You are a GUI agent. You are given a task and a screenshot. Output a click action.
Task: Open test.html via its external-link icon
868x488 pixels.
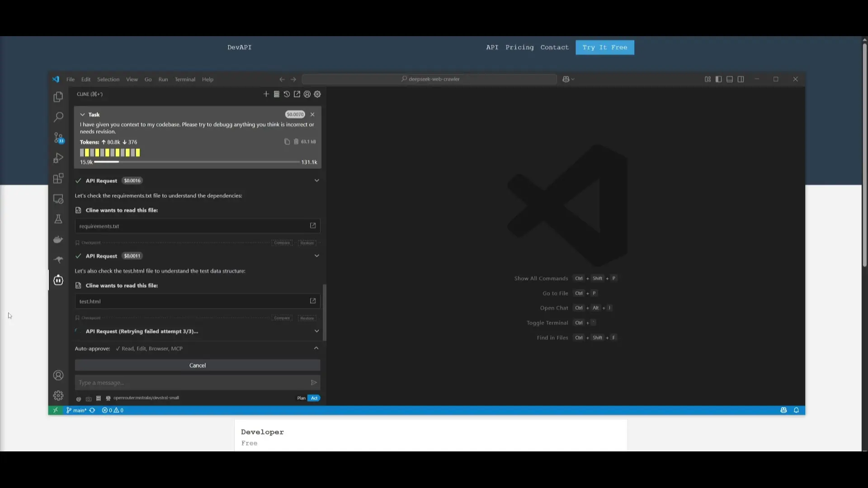[x=313, y=301]
